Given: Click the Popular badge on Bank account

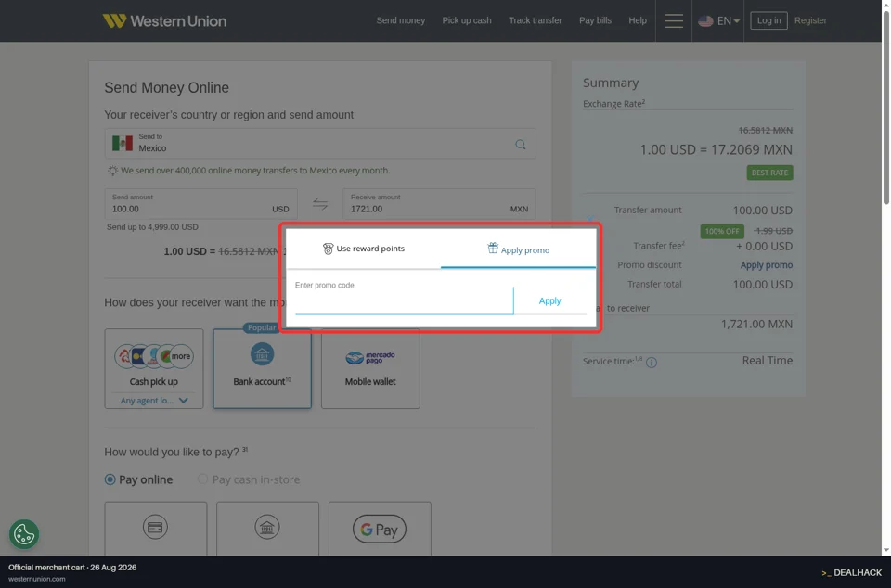Looking at the screenshot, I should pyautogui.click(x=262, y=327).
